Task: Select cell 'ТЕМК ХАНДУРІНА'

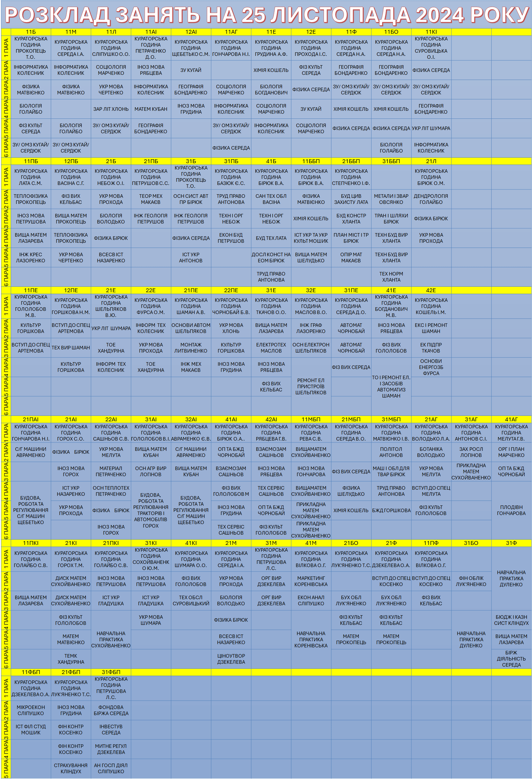Action: click(x=71, y=659)
